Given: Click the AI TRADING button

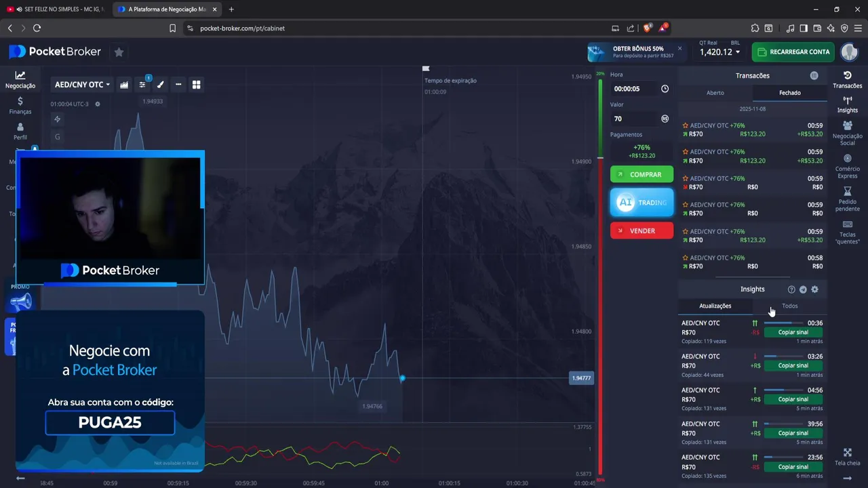Looking at the screenshot, I should 642,203.
